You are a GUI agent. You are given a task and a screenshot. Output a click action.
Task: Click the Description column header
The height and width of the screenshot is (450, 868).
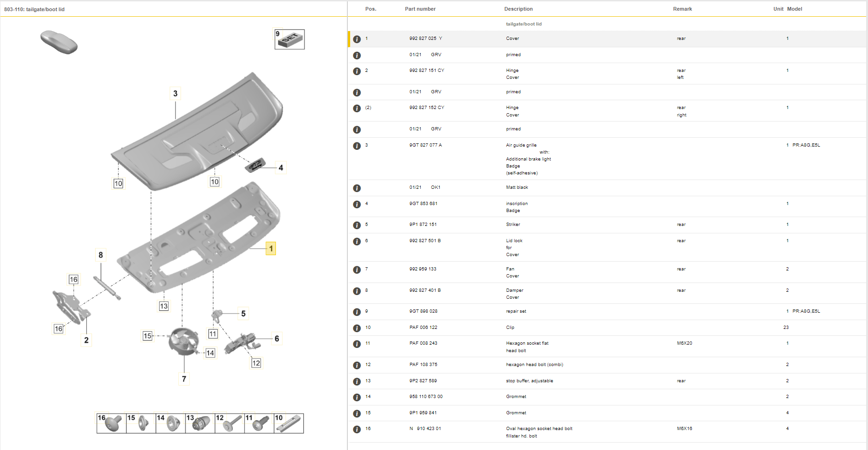pos(518,9)
